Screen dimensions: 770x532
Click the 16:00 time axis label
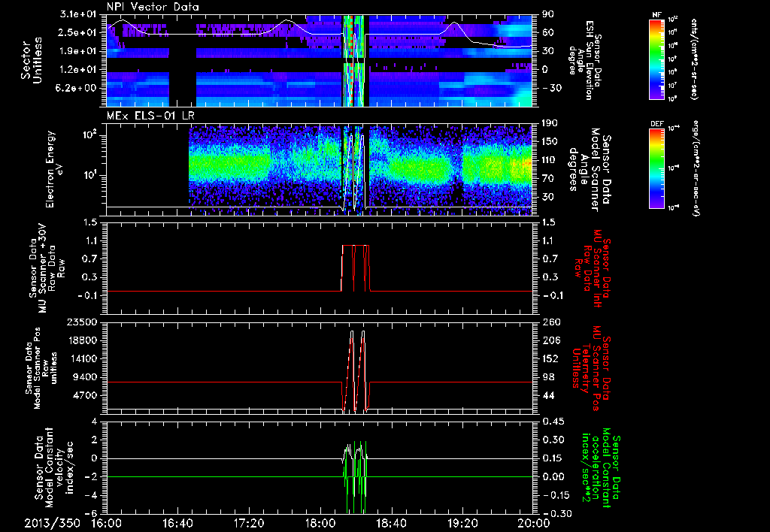click(107, 523)
